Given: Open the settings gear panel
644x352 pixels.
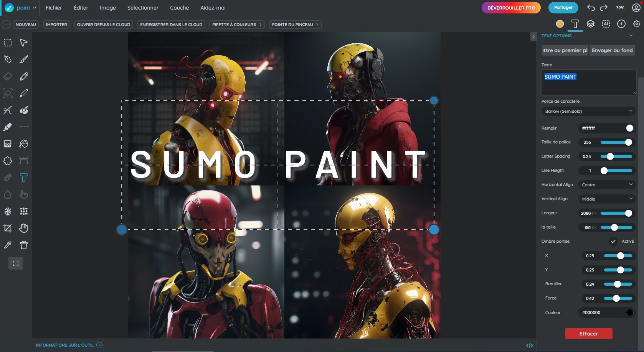Looking at the screenshot, I should tap(637, 24).
